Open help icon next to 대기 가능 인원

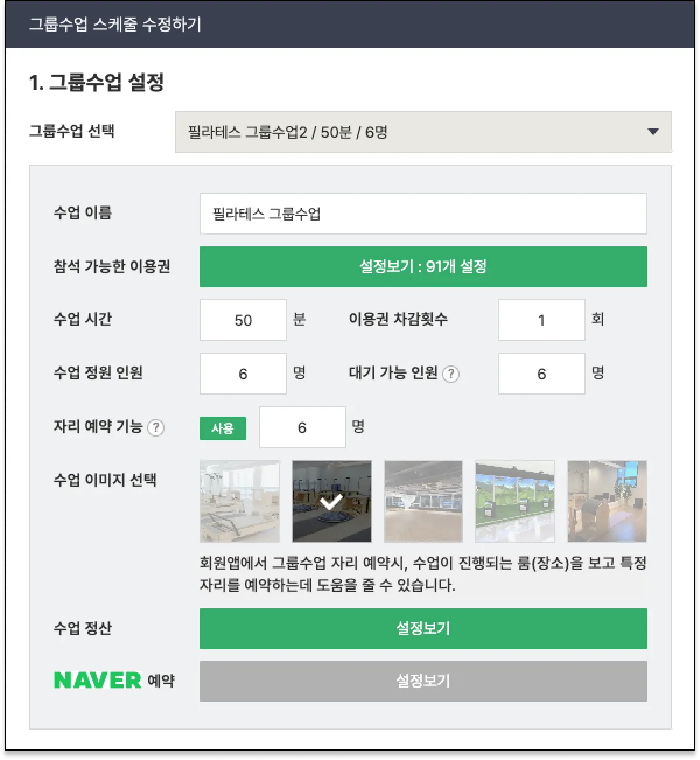click(451, 374)
